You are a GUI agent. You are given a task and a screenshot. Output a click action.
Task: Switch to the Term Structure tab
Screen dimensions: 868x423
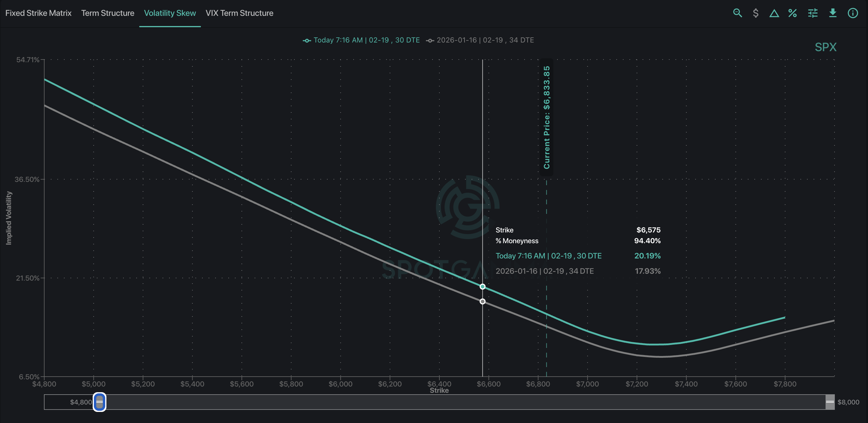108,13
